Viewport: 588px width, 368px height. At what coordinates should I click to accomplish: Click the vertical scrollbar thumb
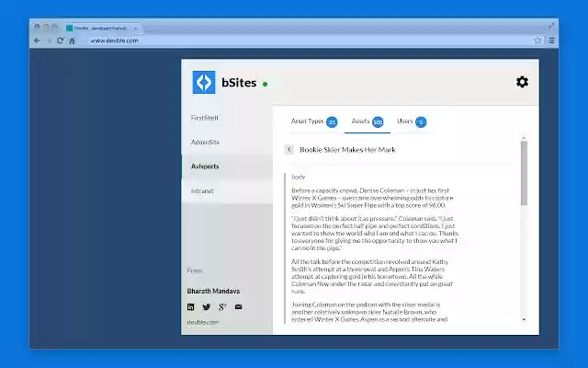(x=524, y=173)
